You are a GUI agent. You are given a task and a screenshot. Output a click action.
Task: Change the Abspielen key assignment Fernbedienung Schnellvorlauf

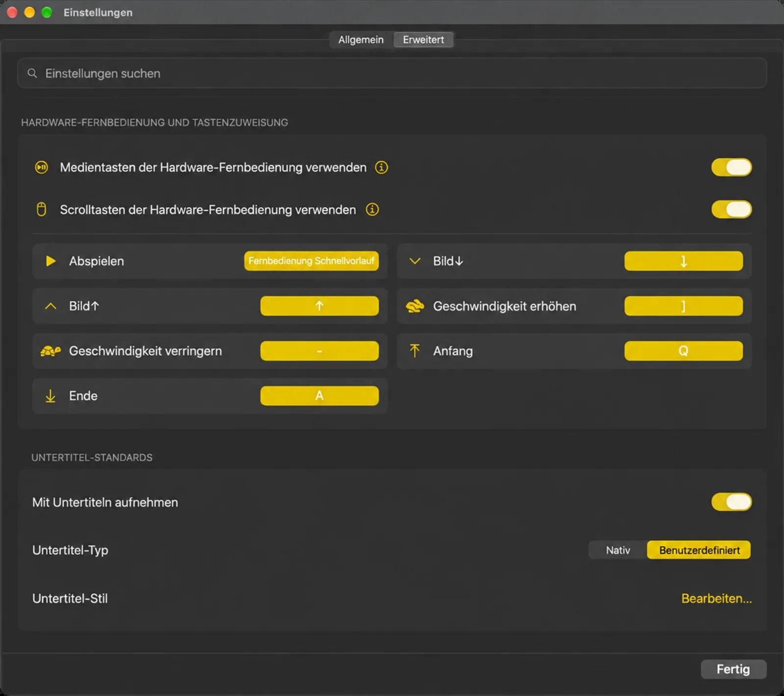coord(312,261)
